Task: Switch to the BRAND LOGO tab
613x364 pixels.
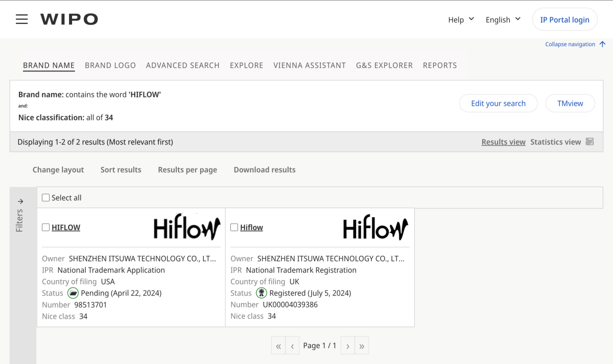Action: coord(110,65)
